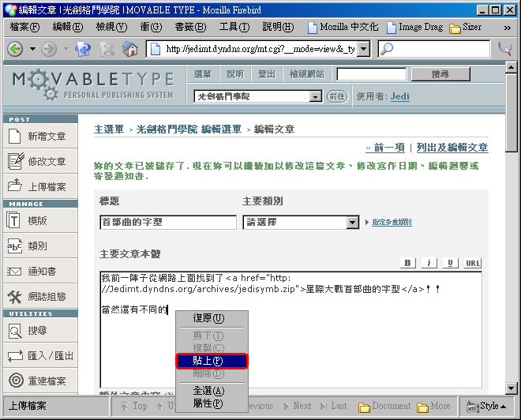Click the 前一項 (previous) link
This screenshot has height=420, width=521.
click(385, 147)
